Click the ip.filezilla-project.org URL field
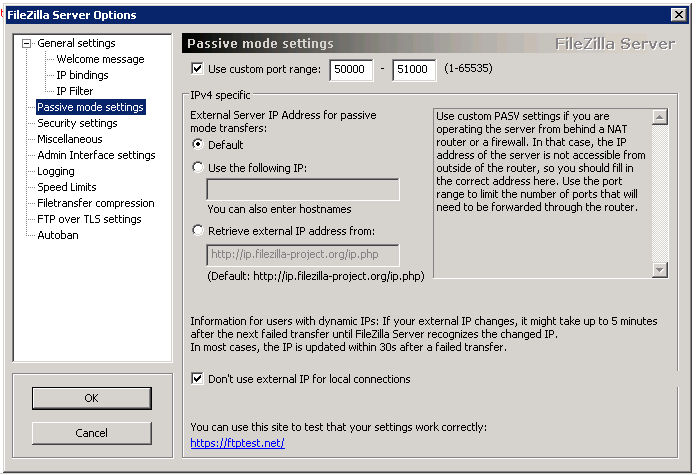Image resolution: width=697 pixels, height=475 pixels. 303,255
